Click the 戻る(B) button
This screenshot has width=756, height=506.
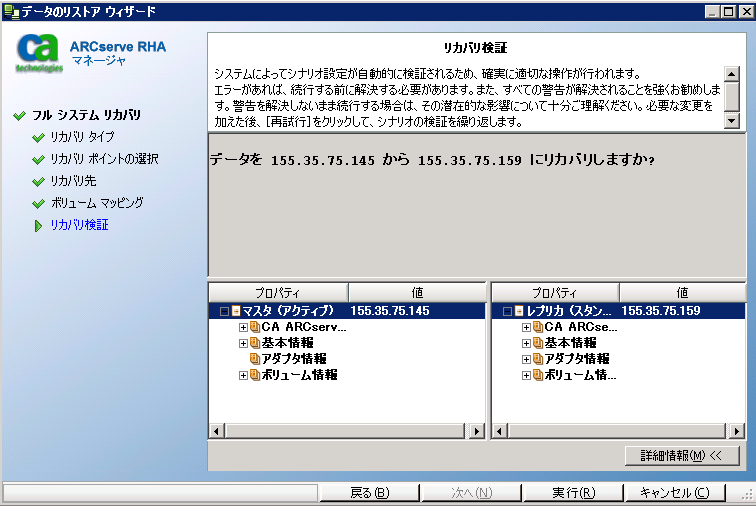pos(369,492)
